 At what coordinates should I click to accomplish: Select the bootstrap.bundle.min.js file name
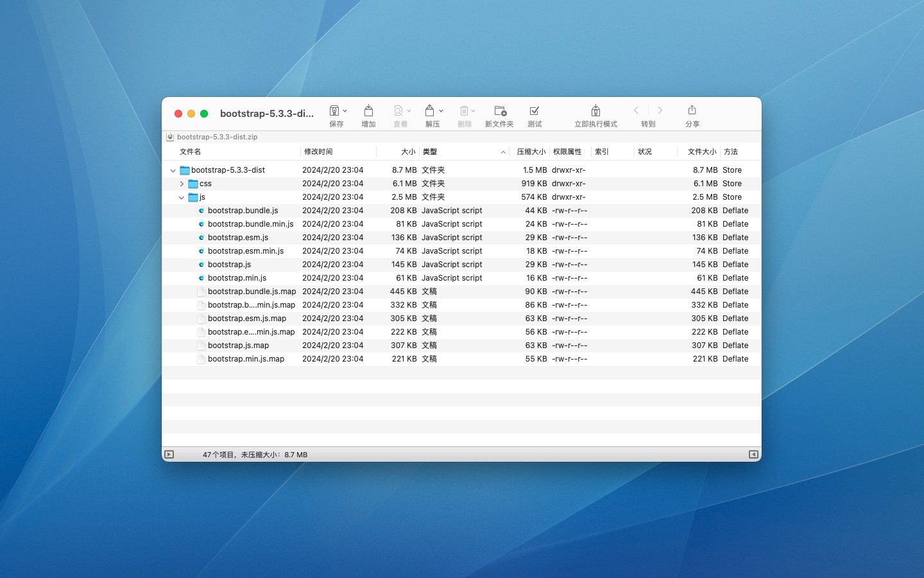click(x=250, y=224)
